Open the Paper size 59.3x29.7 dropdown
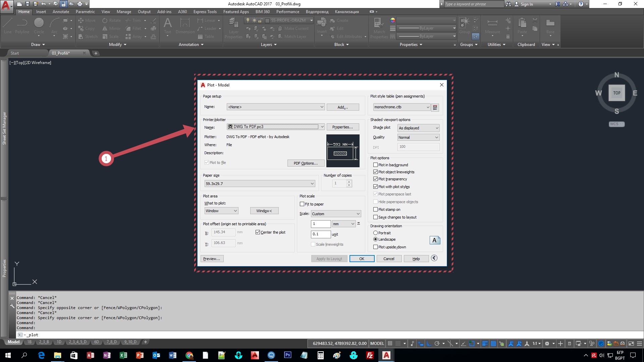Image resolution: width=644 pixels, height=362 pixels. (260, 184)
